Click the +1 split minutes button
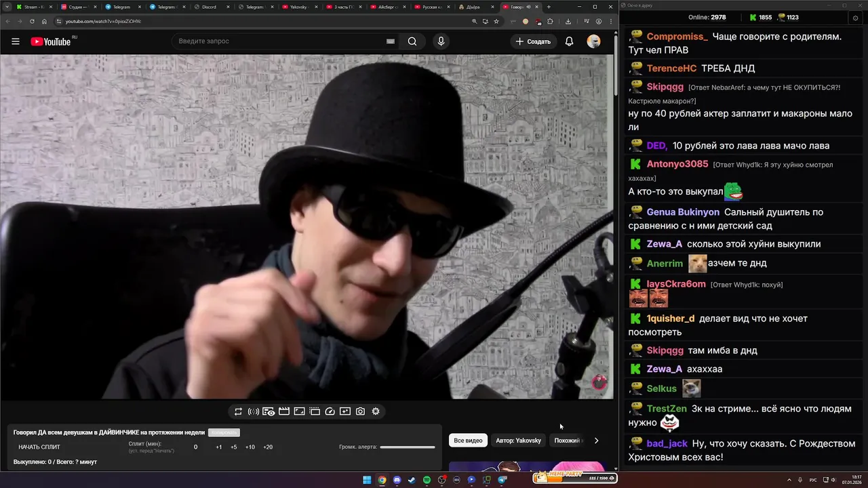The height and width of the screenshot is (488, 868). pos(219,447)
